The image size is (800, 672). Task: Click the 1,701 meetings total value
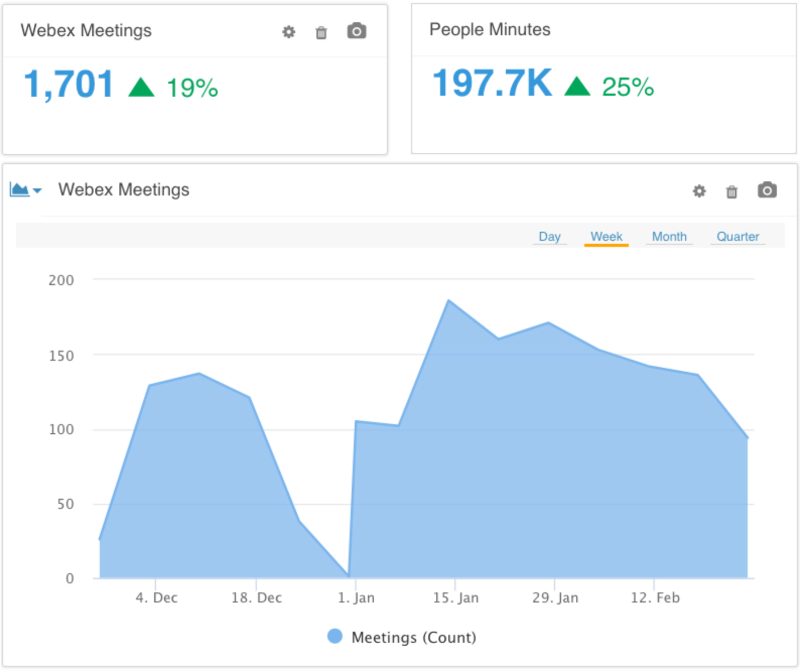point(69,84)
